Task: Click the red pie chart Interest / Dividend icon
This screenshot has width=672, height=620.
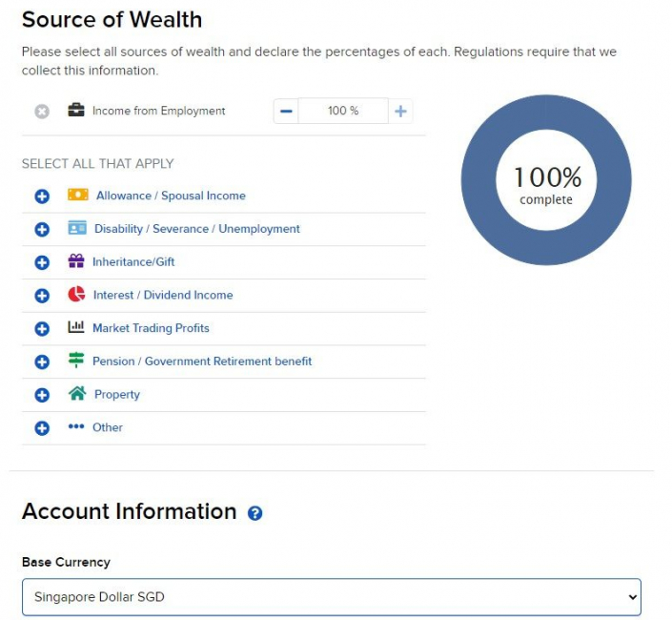Action: coord(76,295)
